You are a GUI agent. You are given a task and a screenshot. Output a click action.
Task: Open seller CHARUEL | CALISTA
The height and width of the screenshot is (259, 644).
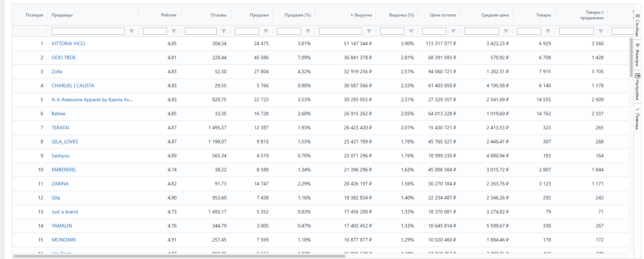point(73,86)
